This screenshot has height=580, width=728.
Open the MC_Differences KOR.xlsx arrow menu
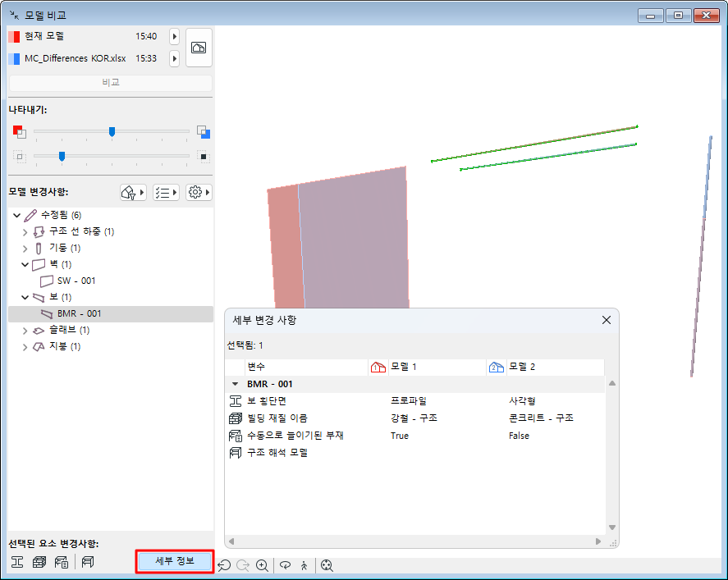[175, 58]
